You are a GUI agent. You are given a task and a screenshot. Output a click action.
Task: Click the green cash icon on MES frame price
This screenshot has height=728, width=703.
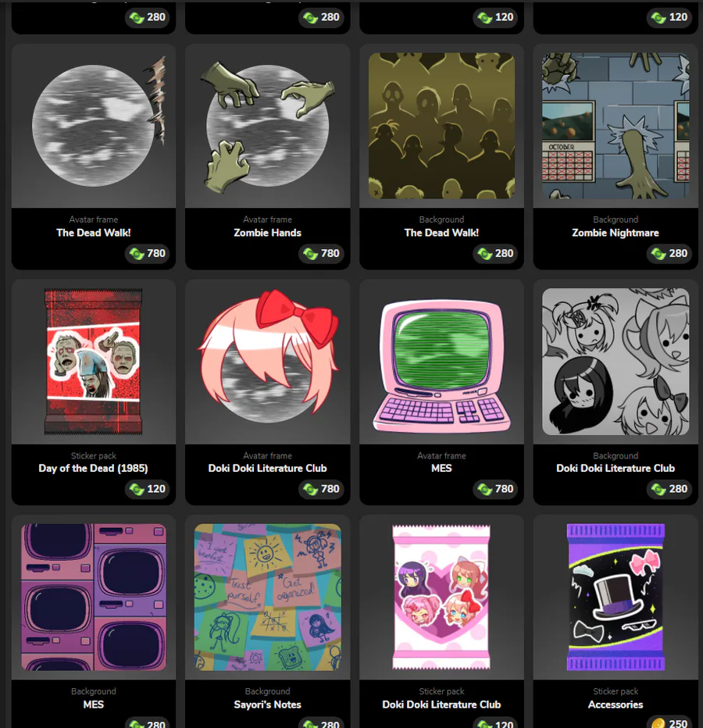(484, 489)
